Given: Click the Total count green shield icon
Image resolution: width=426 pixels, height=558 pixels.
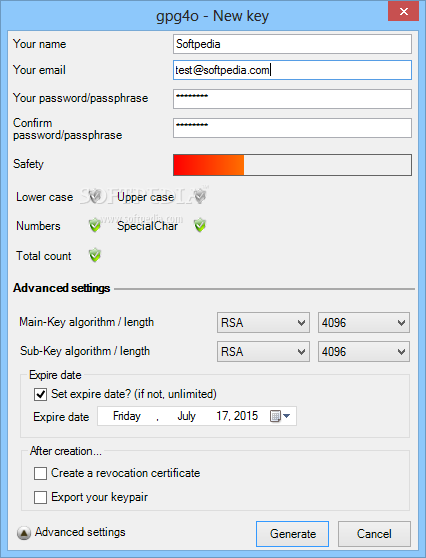Looking at the screenshot, I should [95, 255].
